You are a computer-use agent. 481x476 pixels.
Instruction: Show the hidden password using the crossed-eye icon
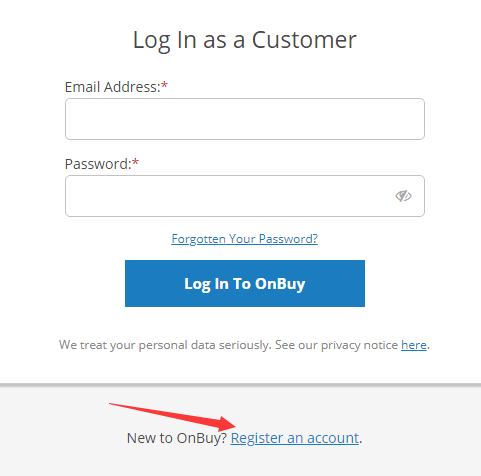coord(403,196)
